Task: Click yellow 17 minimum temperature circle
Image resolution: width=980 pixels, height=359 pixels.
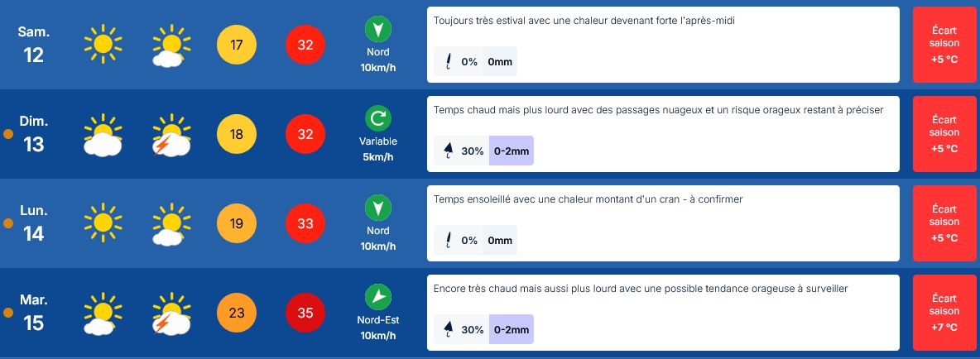Action: (x=236, y=45)
